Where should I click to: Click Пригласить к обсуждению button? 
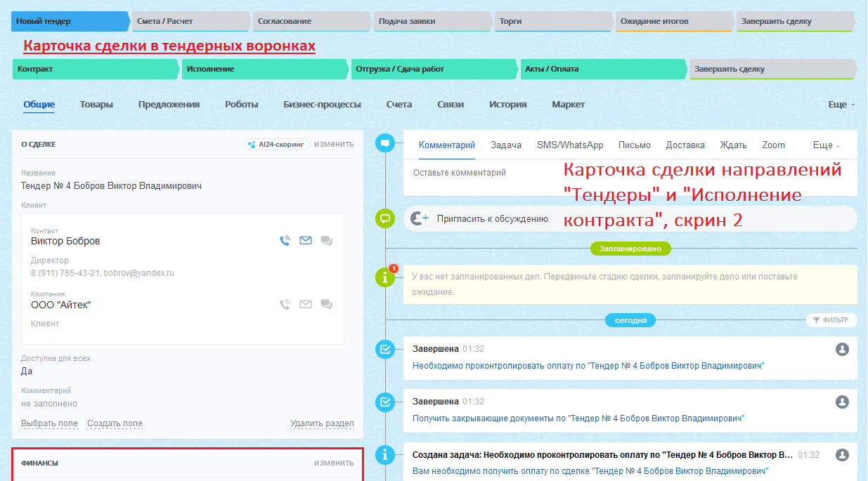tap(491, 218)
